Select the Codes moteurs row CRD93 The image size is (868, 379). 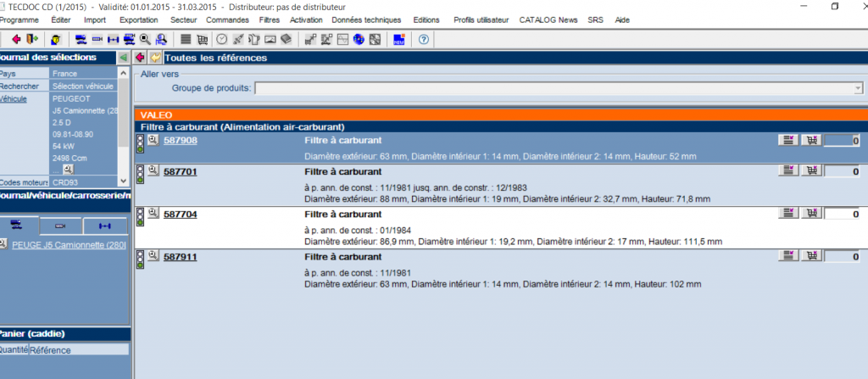[58, 181]
